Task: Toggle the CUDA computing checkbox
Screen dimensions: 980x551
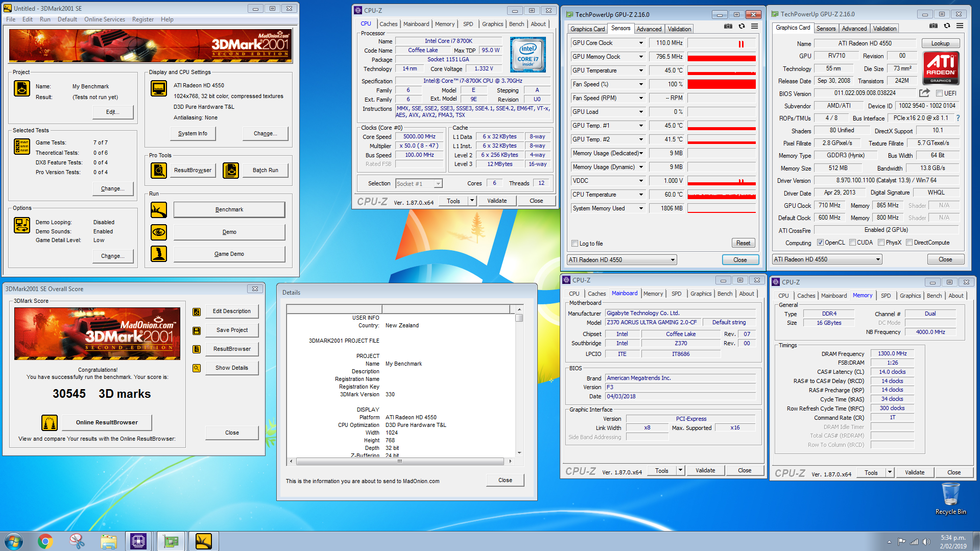Action: coord(852,243)
